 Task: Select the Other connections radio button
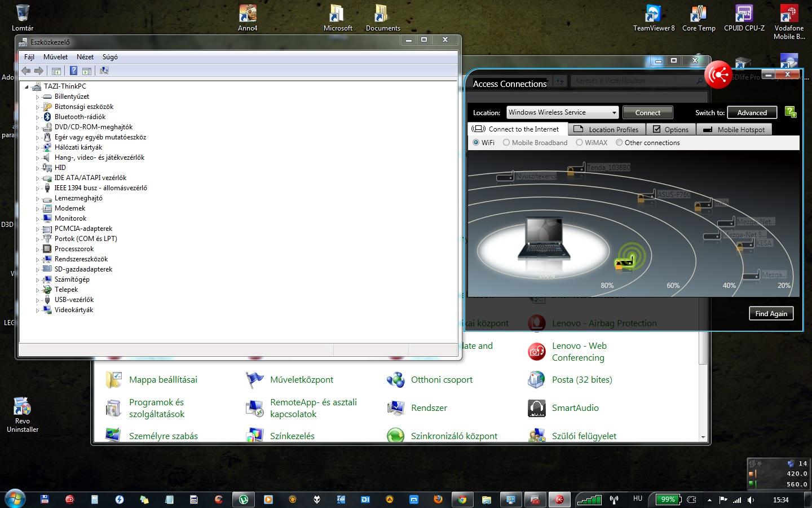point(619,143)
